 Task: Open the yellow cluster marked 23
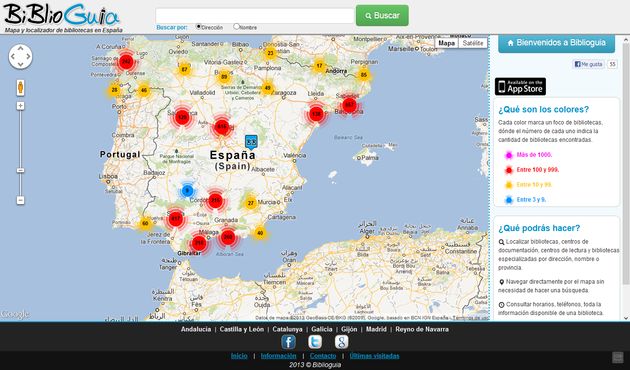[270, 53]
